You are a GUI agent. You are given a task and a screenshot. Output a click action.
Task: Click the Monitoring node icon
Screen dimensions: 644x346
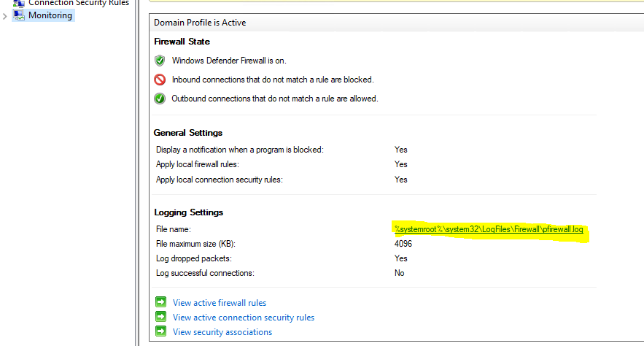[x=19, y=15]
